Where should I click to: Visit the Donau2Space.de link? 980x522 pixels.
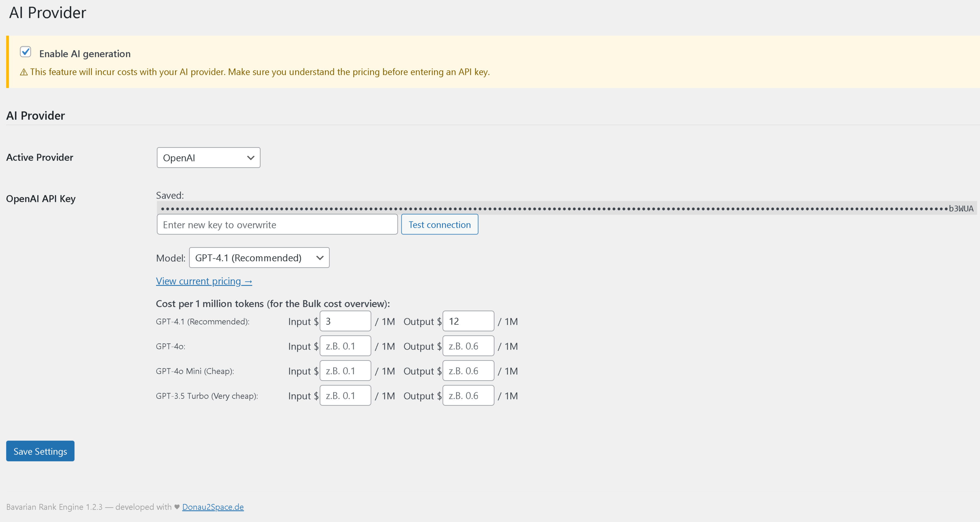(x=213, y=506)
